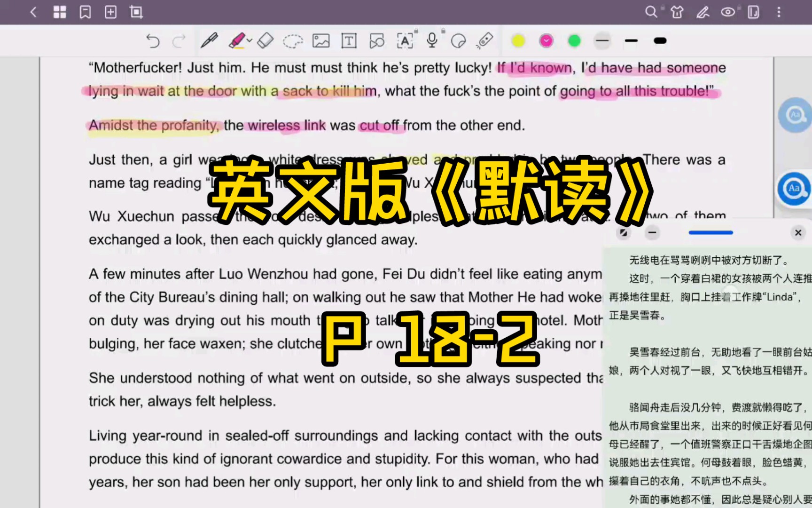This screenshot has height=508, width=812.
Task: Select the pink Highlighter tool
Action: tap(237, 40)
